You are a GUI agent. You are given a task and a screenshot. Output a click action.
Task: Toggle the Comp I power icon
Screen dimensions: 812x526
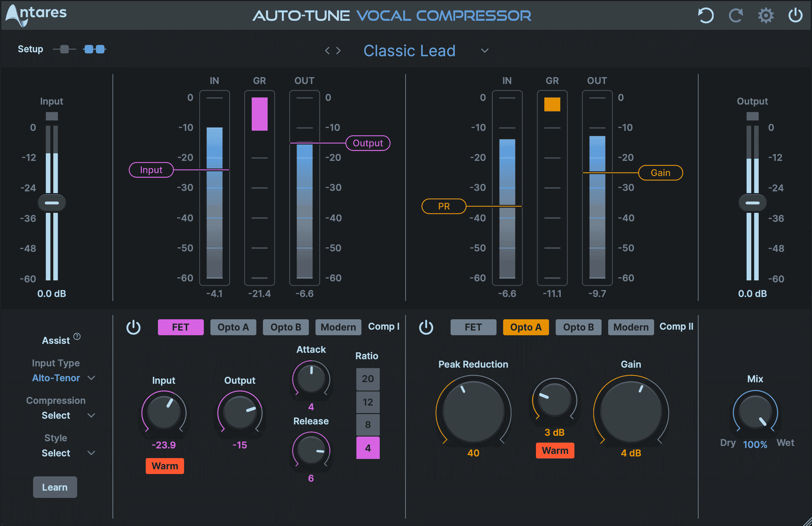pyautogui.click(x=133, y=327)
